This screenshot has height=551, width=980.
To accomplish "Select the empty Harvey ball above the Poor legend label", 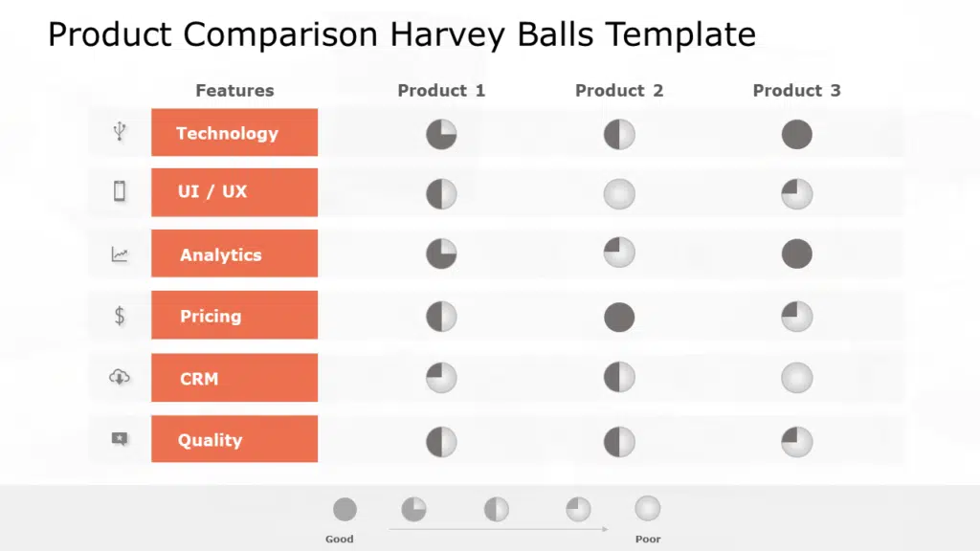I will [648, 508].
